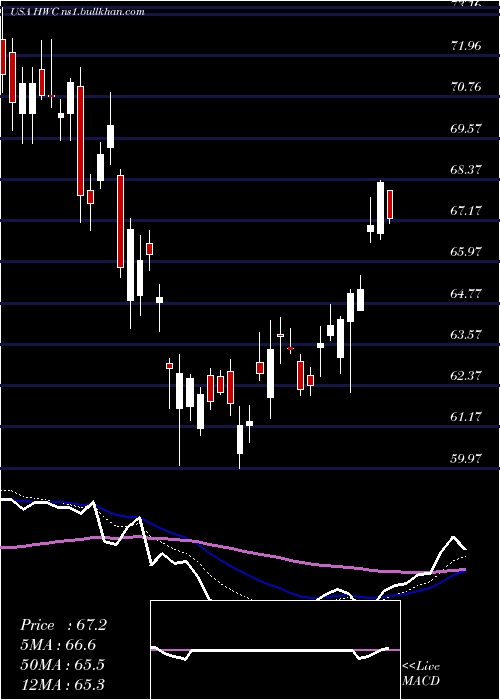Viewport: 500px width, 700px height.
Task: Click the 63.57 price axis label
Action: [x=467, y=335]
